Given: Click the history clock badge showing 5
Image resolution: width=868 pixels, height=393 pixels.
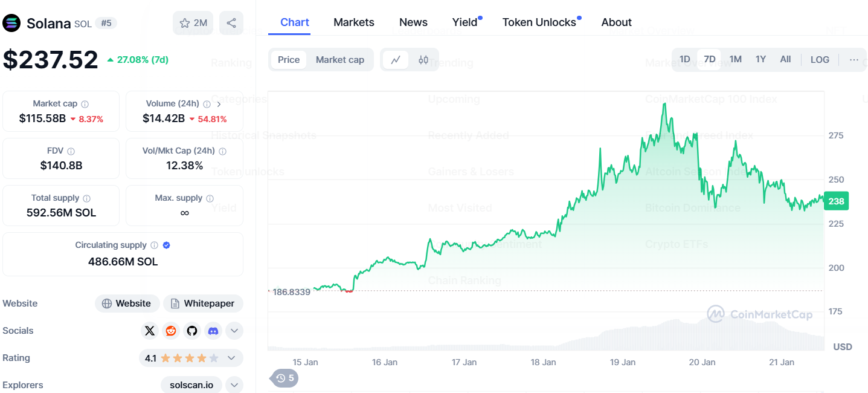Looking at the screenshot, I should [x=285, y=378].
